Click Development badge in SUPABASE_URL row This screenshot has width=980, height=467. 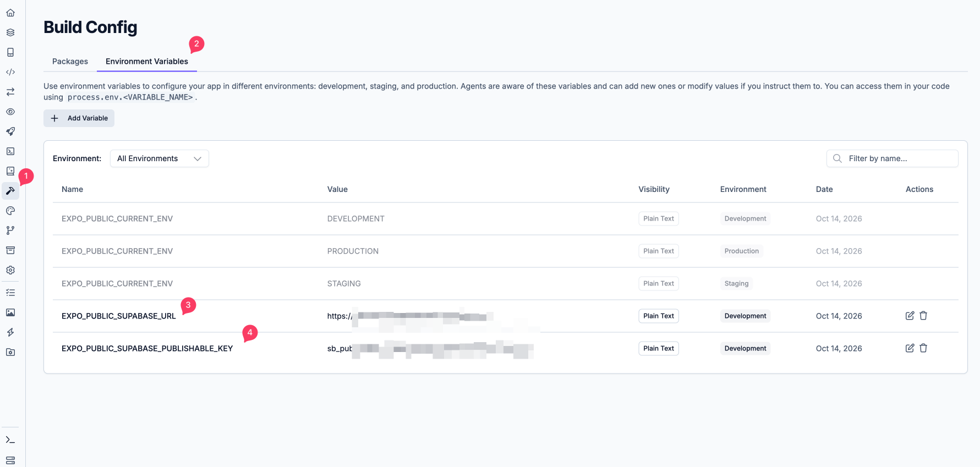[745, 316]
